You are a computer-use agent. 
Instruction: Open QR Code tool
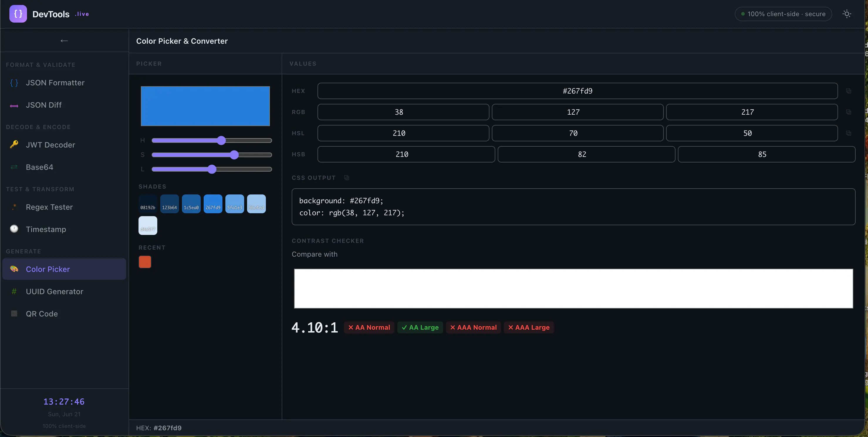point(64,314)
